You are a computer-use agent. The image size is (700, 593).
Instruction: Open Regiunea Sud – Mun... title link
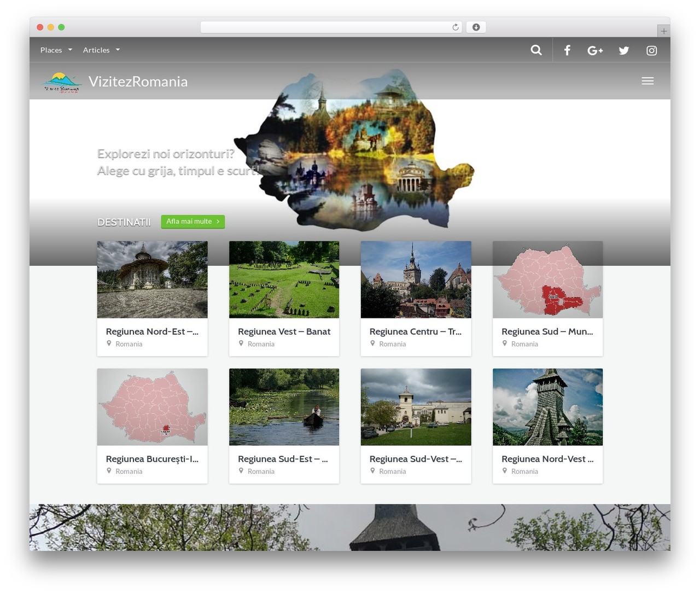547,332
